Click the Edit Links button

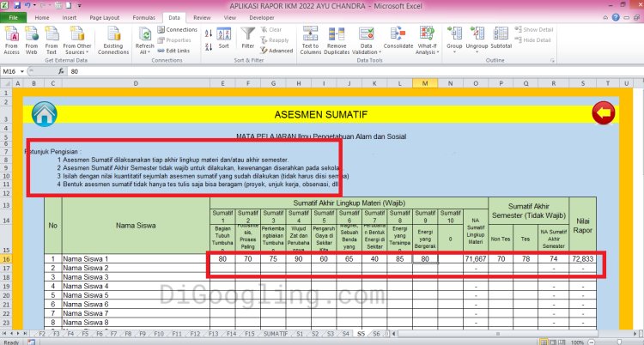pyautogui.click(x=176, y=51)
